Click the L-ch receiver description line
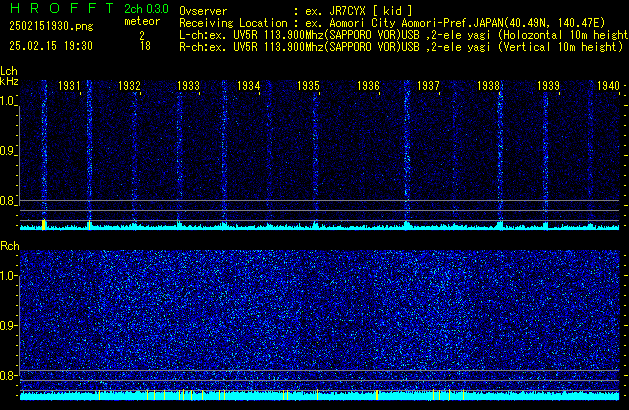 404,35
